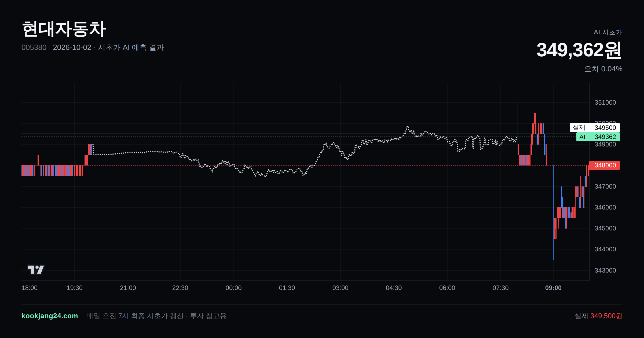Click the 343000 price axis label
This screenshot has height=338, width=644.
tap(605, 270)
